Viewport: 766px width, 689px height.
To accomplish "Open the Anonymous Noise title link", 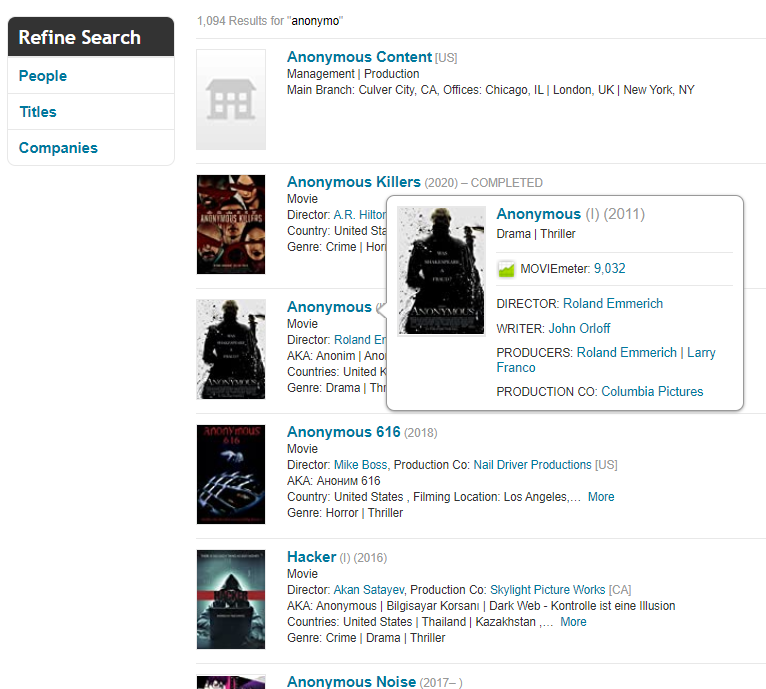I will point(351,681).
